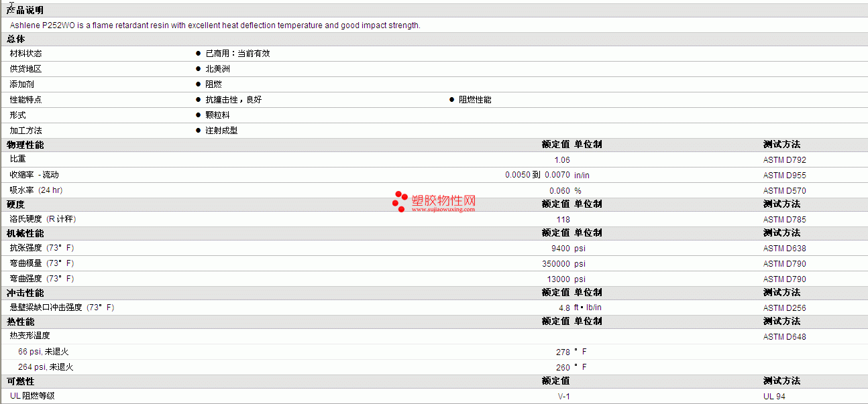Select the 热变形温度 row label
Screen dimensions: 868x404
coord(30,336)
